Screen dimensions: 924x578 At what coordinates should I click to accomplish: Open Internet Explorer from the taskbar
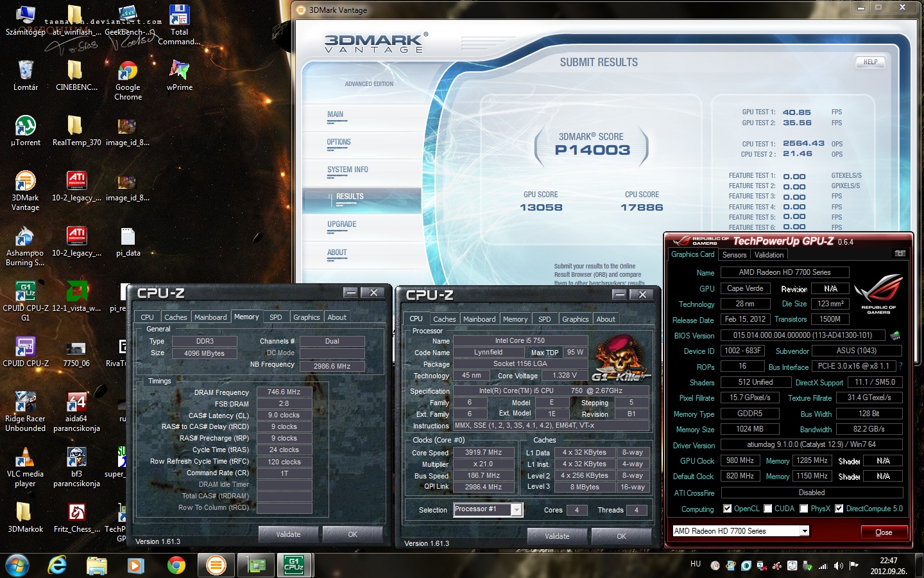pos(58,565)
